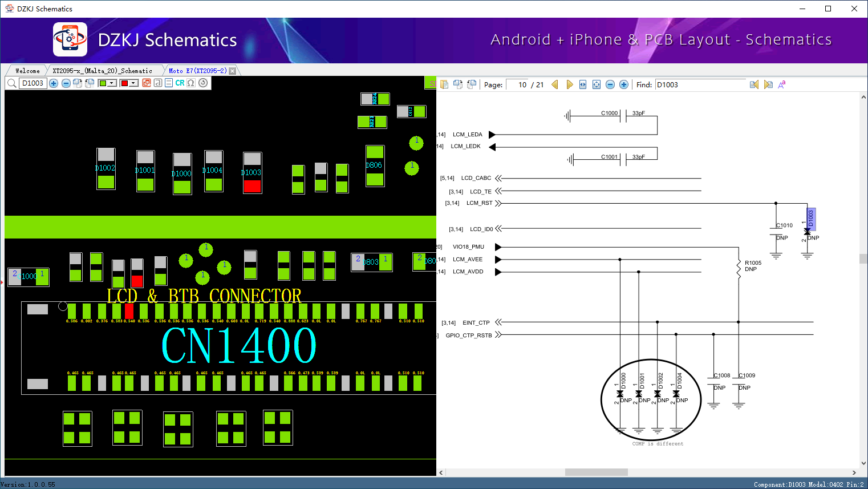This screenshot has height=489, width=868.
Task: Click the horizontal scrollbar right arrow
Action: 854,472
